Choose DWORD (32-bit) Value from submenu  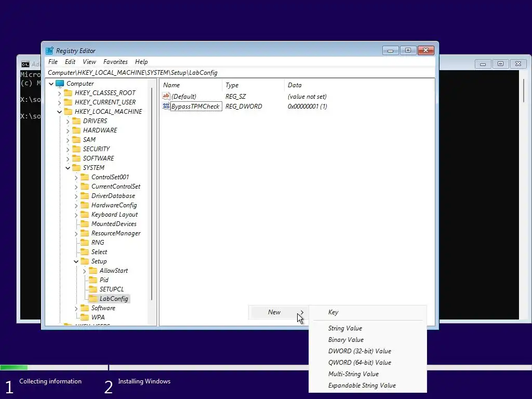coord(367,351)
